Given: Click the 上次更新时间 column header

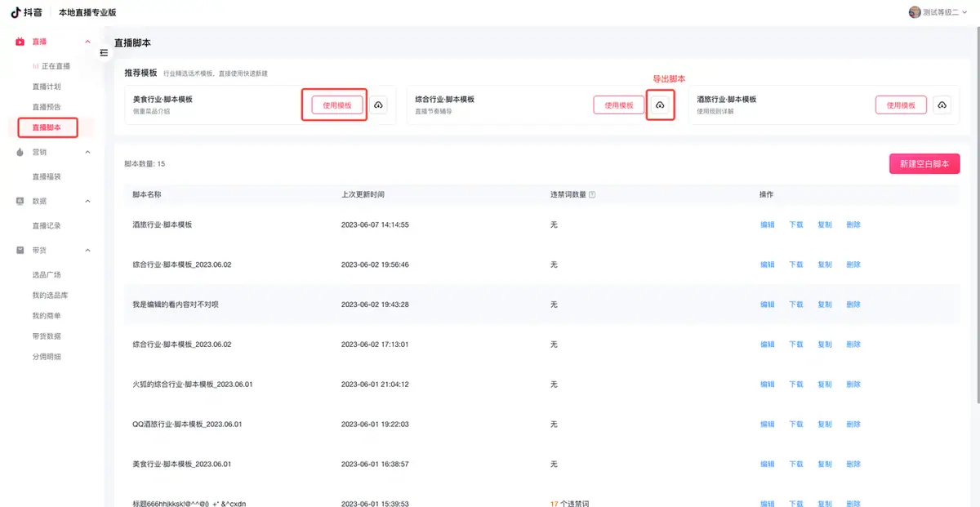Looking at the screenshot, I should [x=363, y=195].
